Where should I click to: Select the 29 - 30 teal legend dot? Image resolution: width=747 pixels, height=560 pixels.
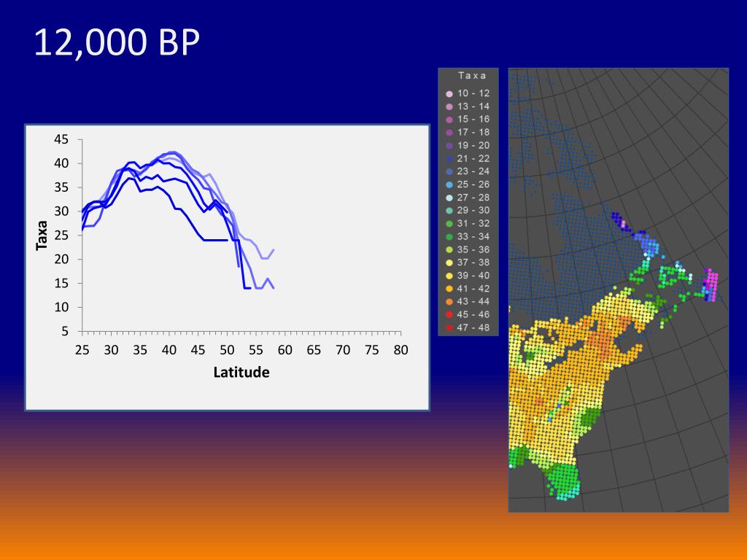(x=449, y=210)
